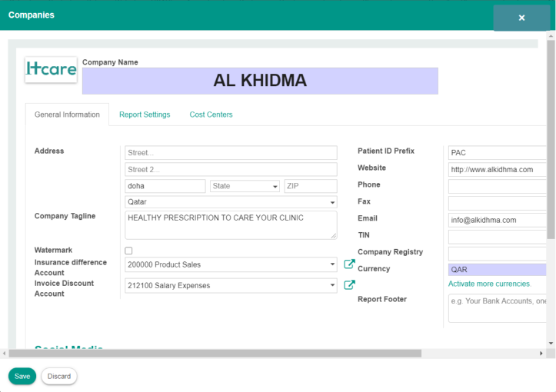Click the Save button

point(22,376)
